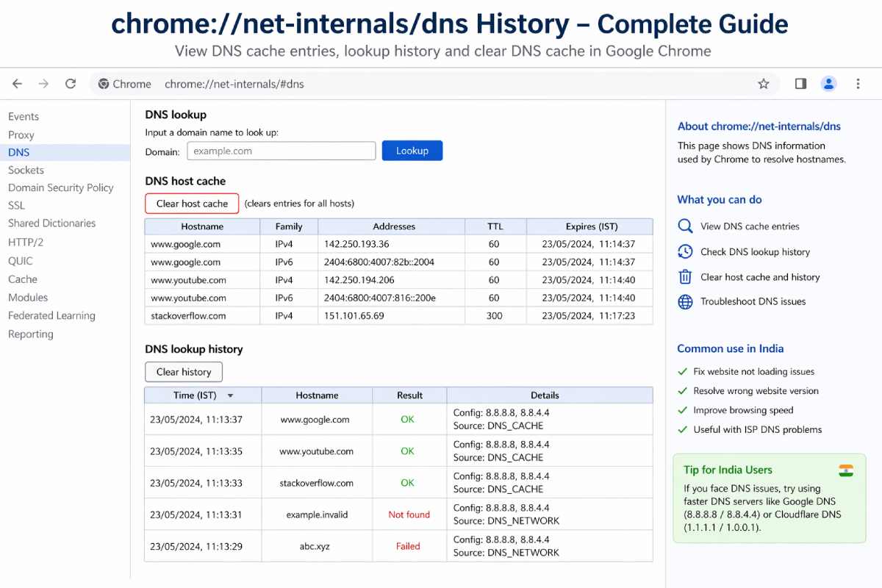Open the side panel icon
The width and height of the screenshot is (882, 588).
click(x=800, y=84)
